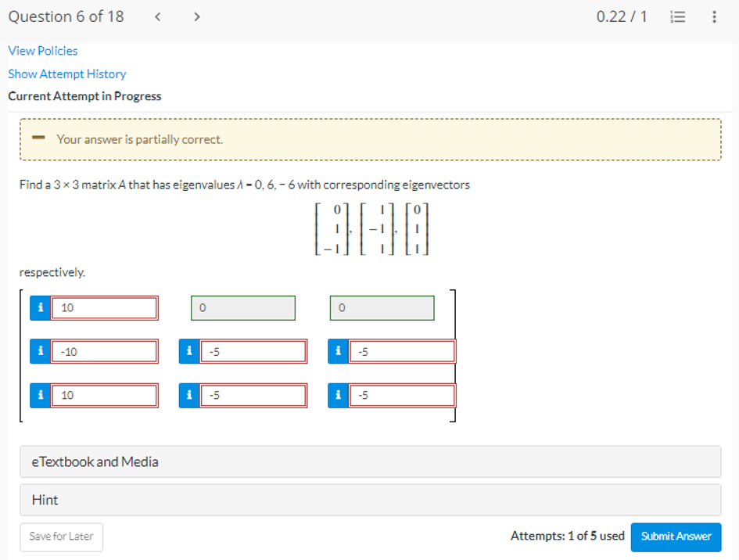The height and width of the screenshot is (560, 739).
Task: Expand the Hint section
Action: pyautogui.click(x=371, y=500)
